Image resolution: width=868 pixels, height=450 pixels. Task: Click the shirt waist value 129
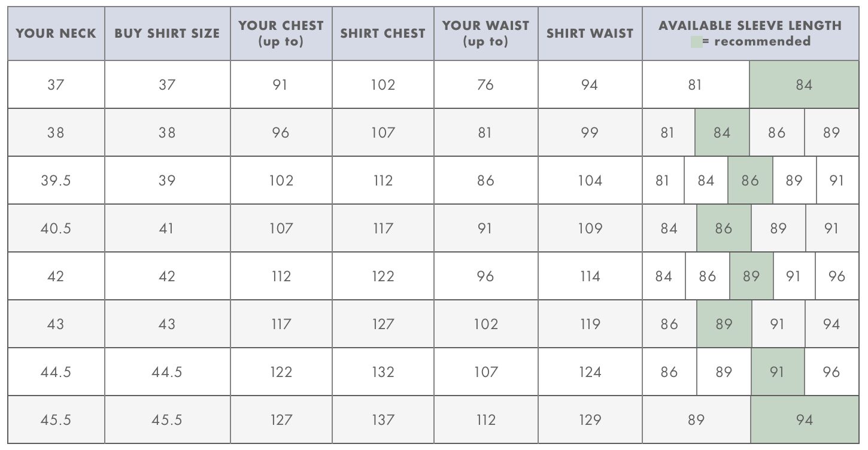590,419
